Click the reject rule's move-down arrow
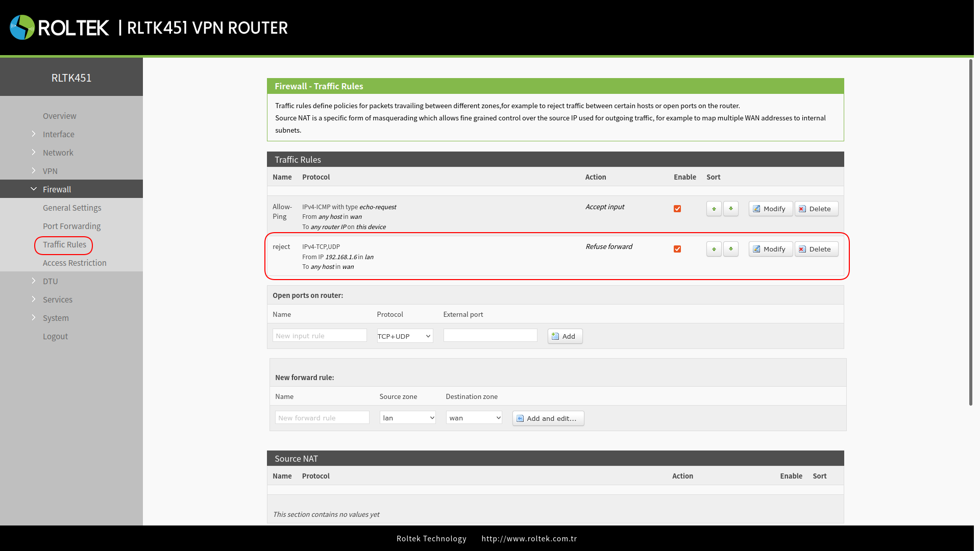The image size is (980, 551). tap(730, 249)
